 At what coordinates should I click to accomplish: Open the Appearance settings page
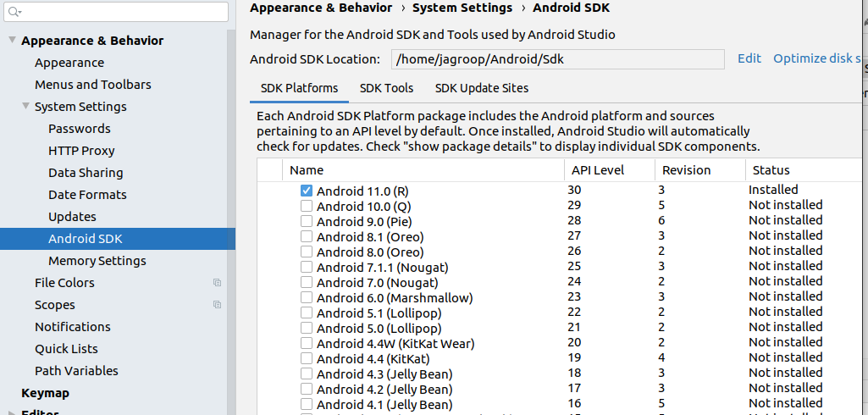(x=69, y=63)
